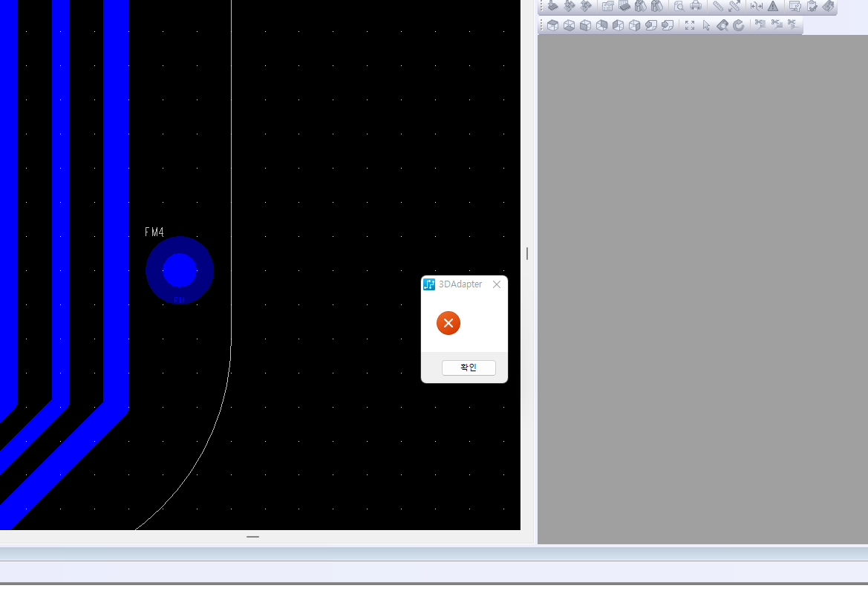Viewport: 868px width, 594px height.
Task: Click the dimension spacing icon beside warning triangle
Action: coord(757,6)
